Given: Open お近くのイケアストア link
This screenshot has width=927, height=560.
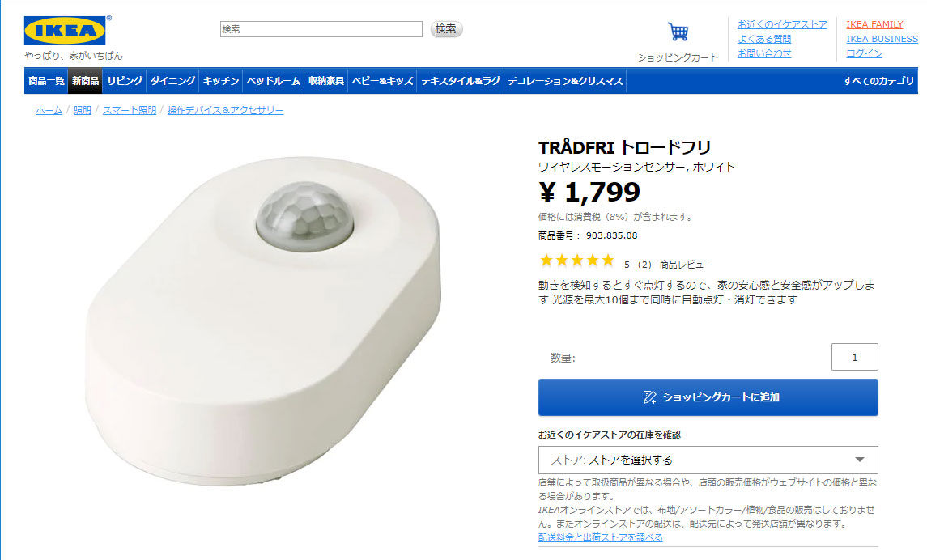Looking at the screenshot, I should click(x=782, y=24).
